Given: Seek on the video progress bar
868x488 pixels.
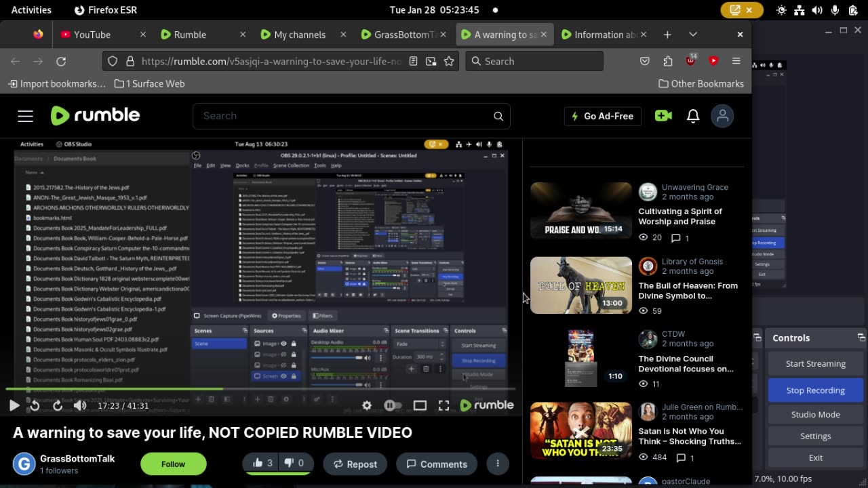Looking at the screenshot, I should 261,389.
